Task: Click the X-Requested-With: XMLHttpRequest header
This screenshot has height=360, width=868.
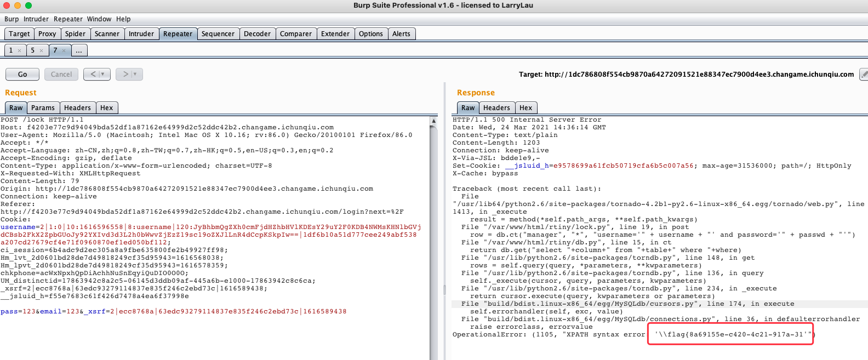Action: [71, 173]
